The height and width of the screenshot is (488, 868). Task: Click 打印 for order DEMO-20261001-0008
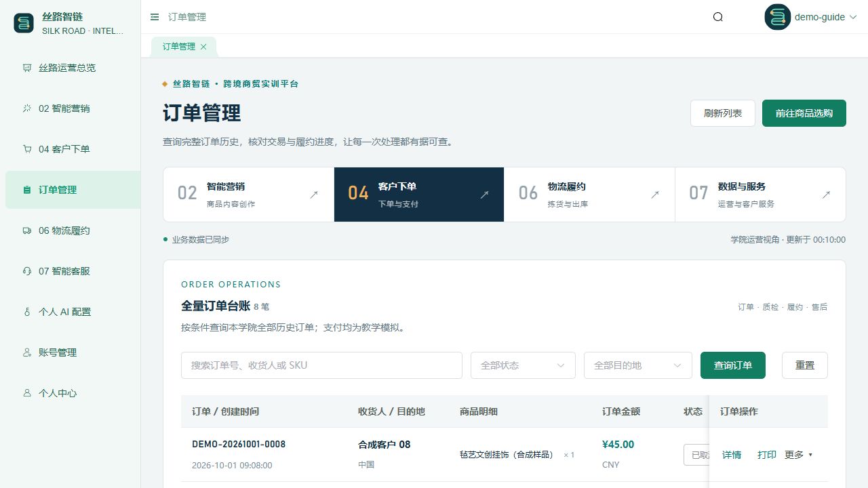(767, 455)
